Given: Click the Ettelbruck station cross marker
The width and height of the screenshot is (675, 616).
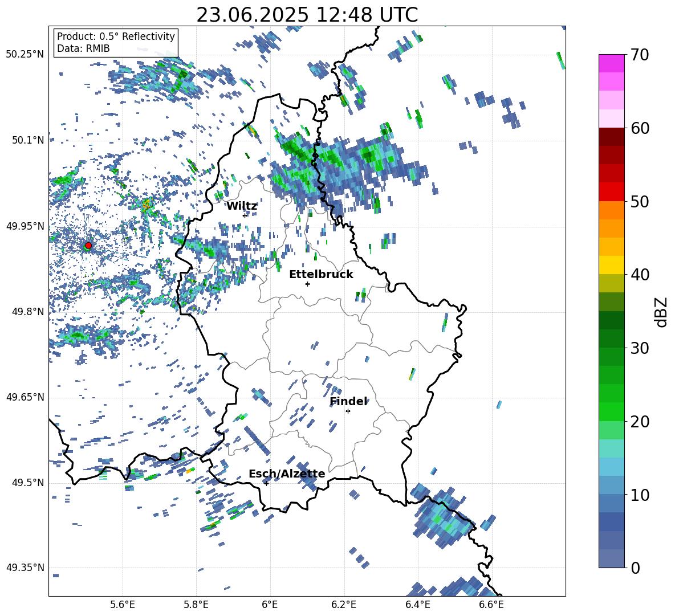Looking at the screenshot, I should [x=307, y=284].
